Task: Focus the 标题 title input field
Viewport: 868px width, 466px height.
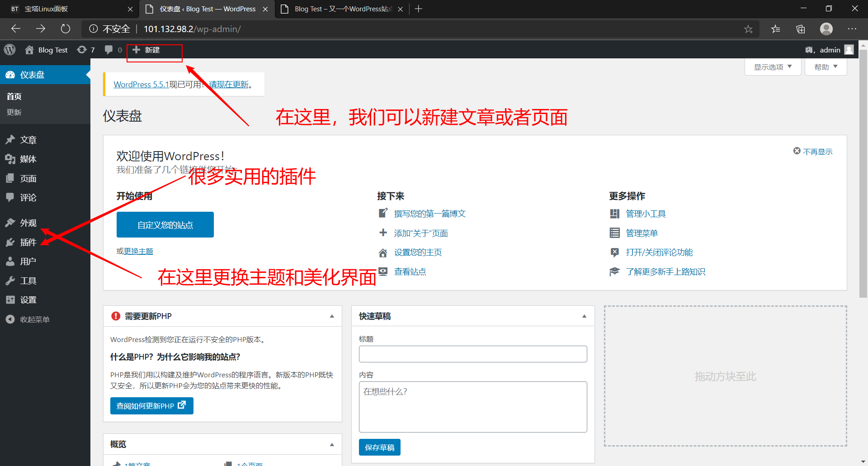Action: tap(473, 354)
